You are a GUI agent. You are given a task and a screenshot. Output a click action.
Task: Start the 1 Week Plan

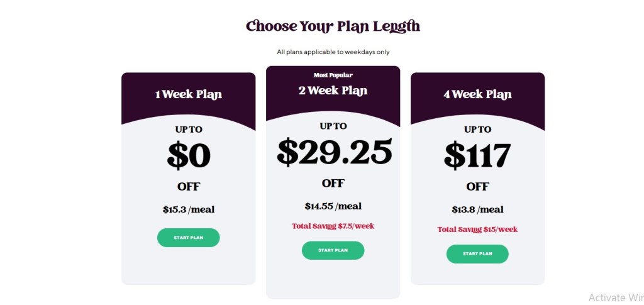[188, 237]
